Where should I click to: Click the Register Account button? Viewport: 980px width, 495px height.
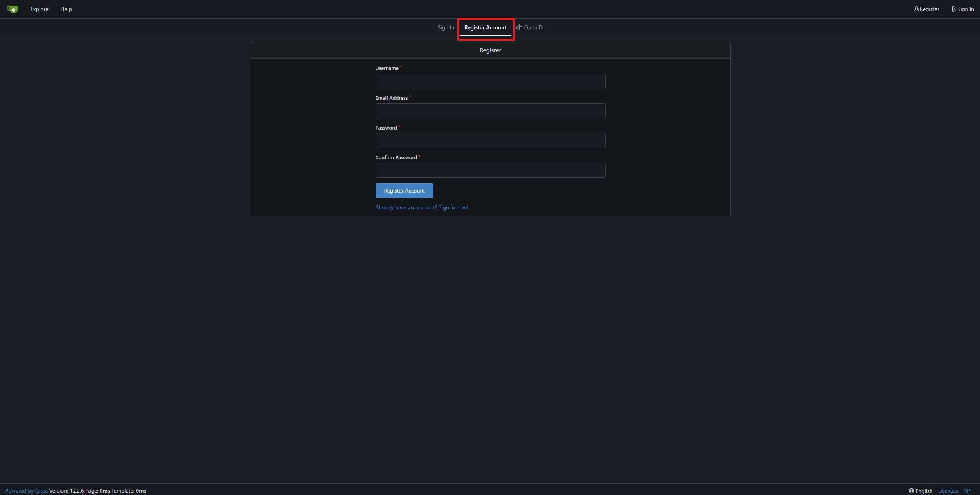coord(404,190)
